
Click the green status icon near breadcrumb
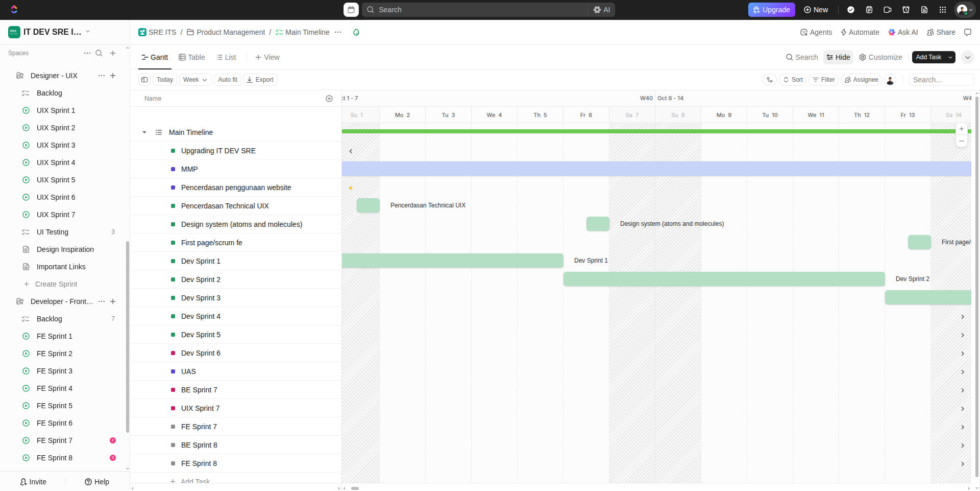356,32
